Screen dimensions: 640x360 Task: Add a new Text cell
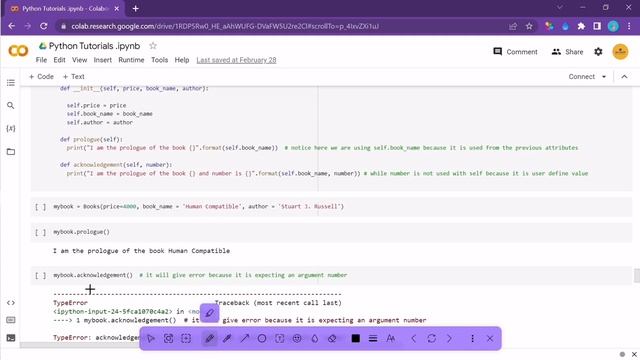point(73,76)
